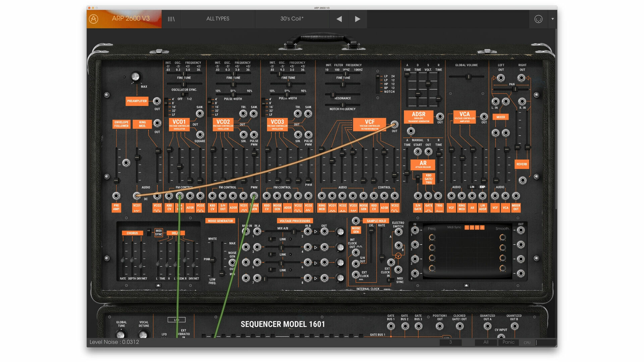Screen dimensions: 644x362
Task: Open the ALL TYPES preset filter
Action: [x=218, y=19]
